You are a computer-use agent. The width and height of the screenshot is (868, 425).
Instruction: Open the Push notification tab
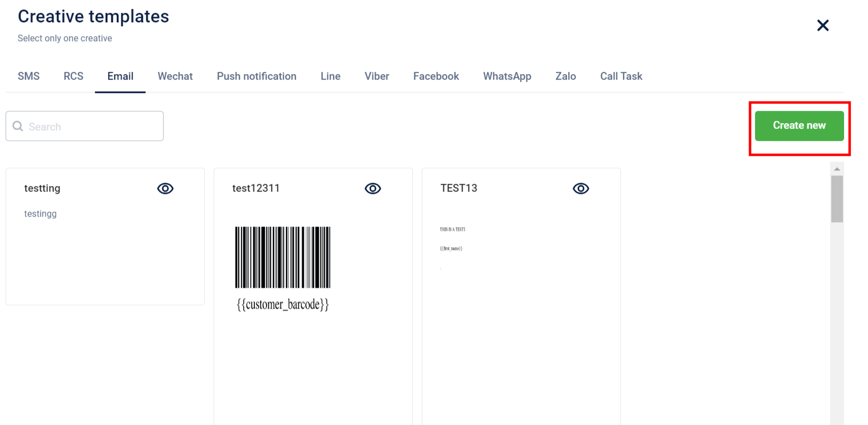[257, 76]
